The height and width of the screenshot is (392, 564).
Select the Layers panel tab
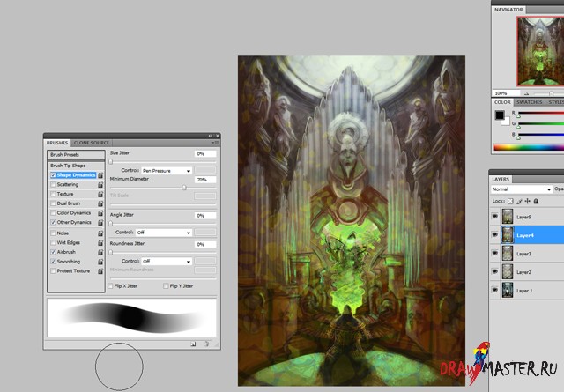point(501,179)
